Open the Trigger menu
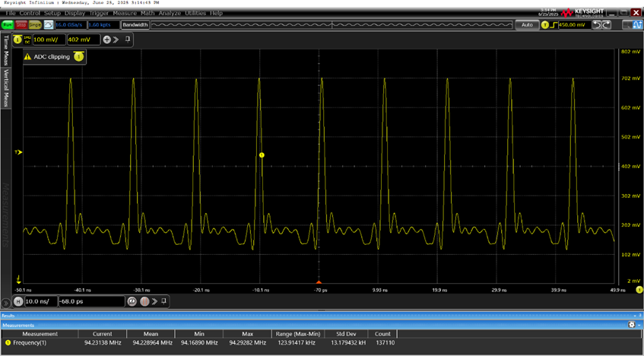Viewport: 644px width, 356px height. [99, 13]
